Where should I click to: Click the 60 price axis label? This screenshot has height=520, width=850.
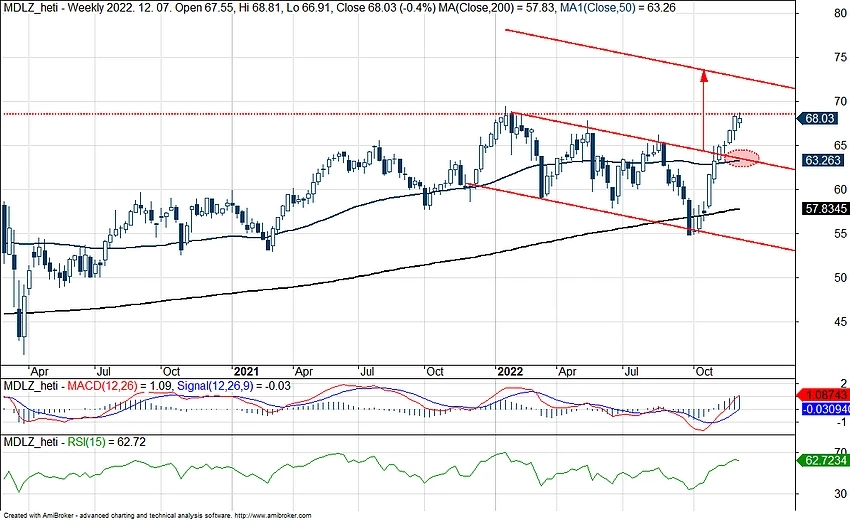pos(841,190)
